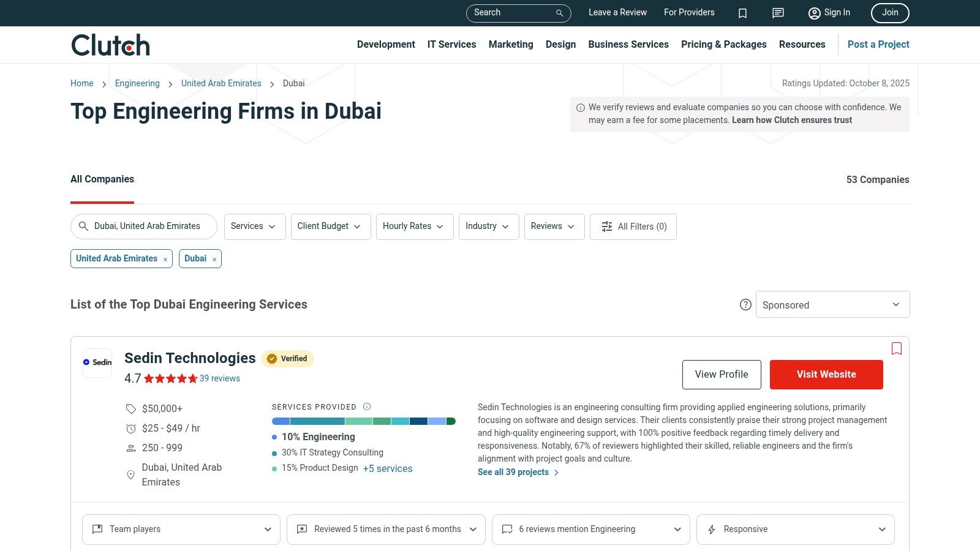Viewport: 980px width, 551px height.
Task: Remove the United Arab Emirates filter tag
Action: (x=165, y=259)
